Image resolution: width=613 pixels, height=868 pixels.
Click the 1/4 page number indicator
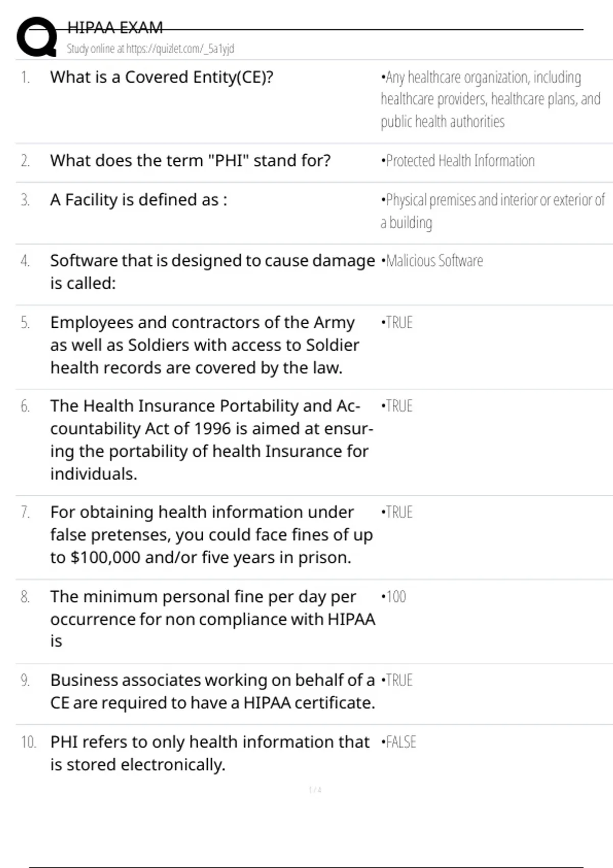pos(315,790)
